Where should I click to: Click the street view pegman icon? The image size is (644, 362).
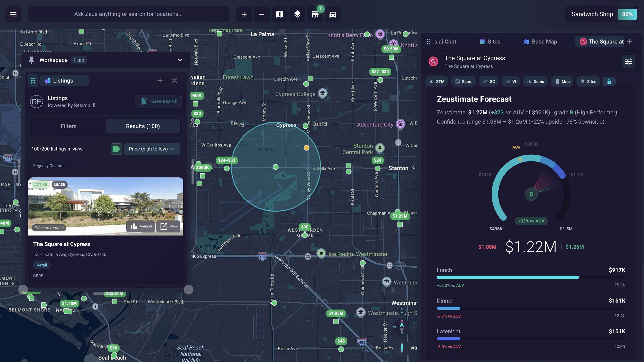point(402,348)
